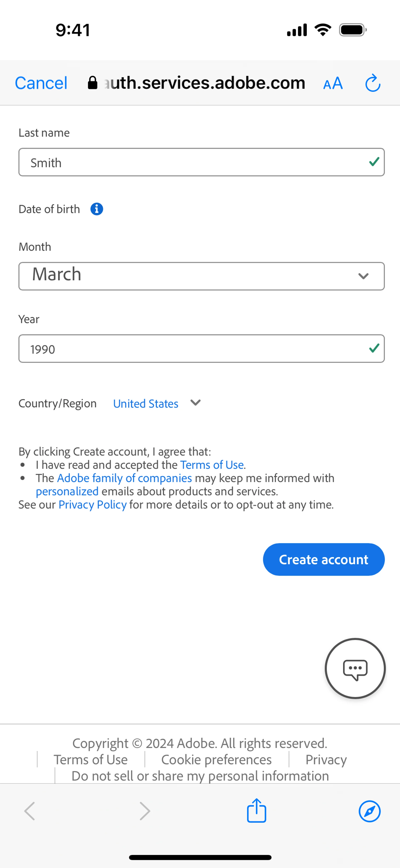Open the Privacy Policy link
400x868 pixels.
pyautogui.click(x=92, y=504)
